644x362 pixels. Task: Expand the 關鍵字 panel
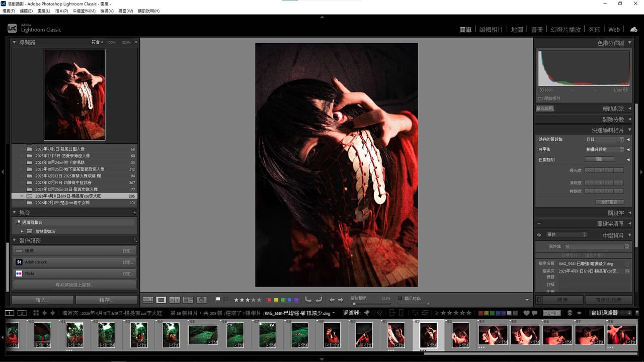click(x=630, y=213)
